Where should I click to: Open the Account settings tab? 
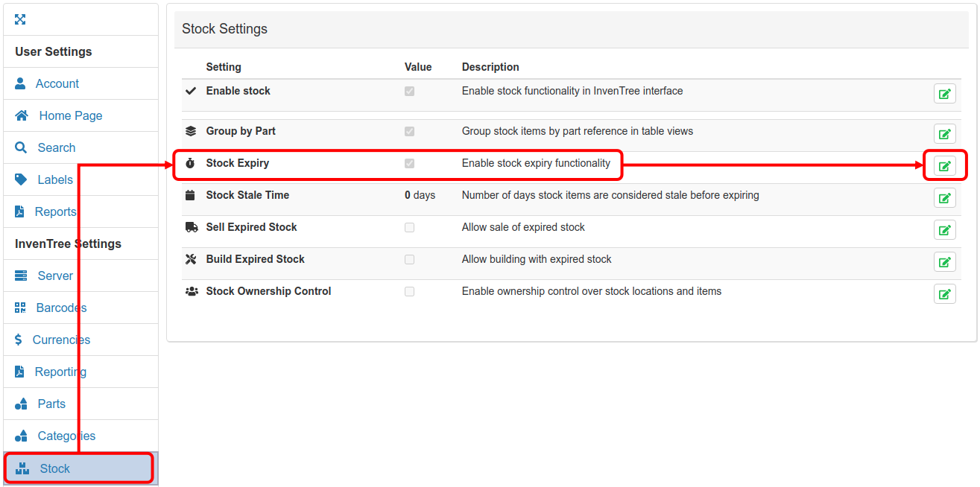[57, 83]
